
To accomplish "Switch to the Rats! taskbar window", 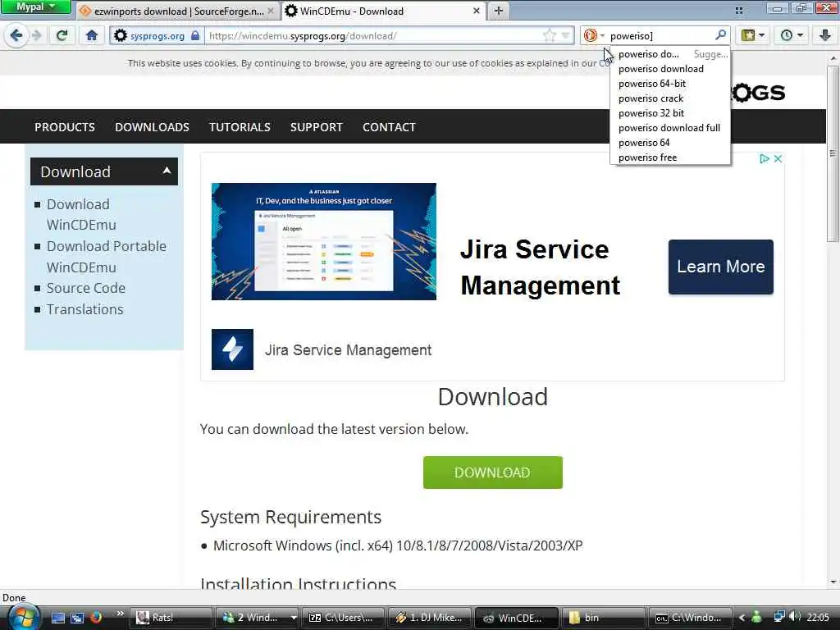I will point(170,618).
